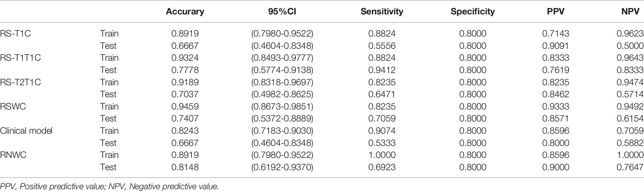644x191 pixels.
Task: Click the Sensitivity column header
Action: tap(381, 12)
